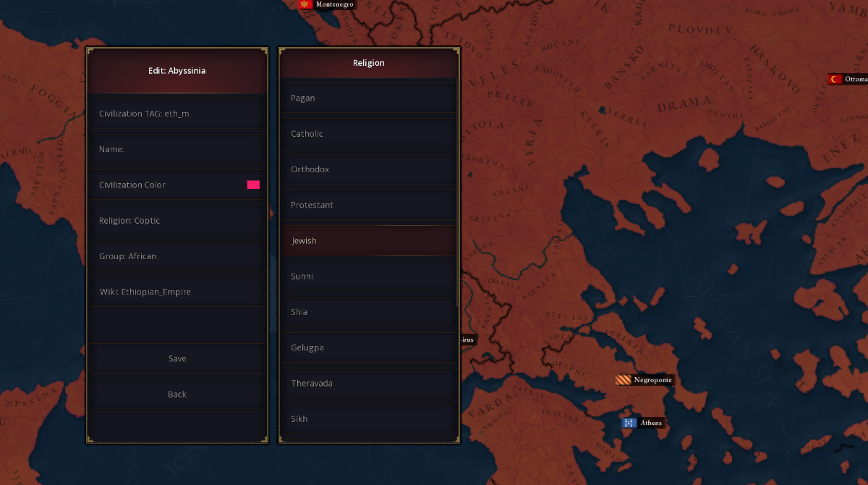Pick Shia from the Religion list
The height and width of the screenshot is (485, 868).
369,311
